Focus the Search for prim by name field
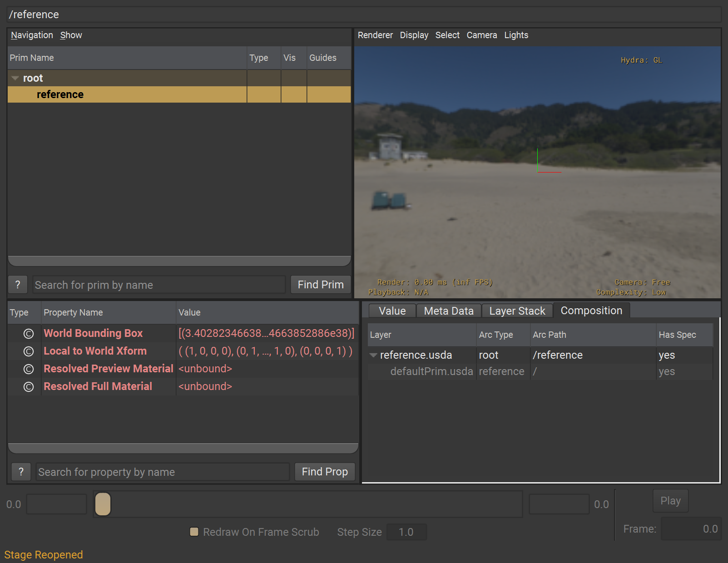The width and height of the screenshot is (728, 563). click(x=159, y=285)
